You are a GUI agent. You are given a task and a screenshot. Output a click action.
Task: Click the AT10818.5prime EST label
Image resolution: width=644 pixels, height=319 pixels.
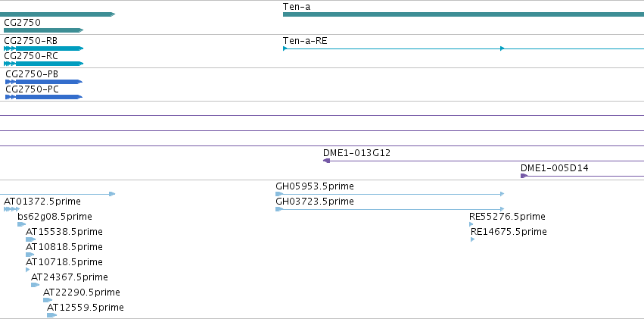pos(64,247)
